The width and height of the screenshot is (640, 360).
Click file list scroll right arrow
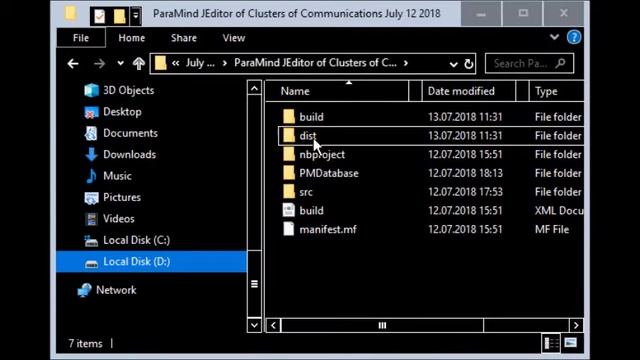click(x=576, y=325)
